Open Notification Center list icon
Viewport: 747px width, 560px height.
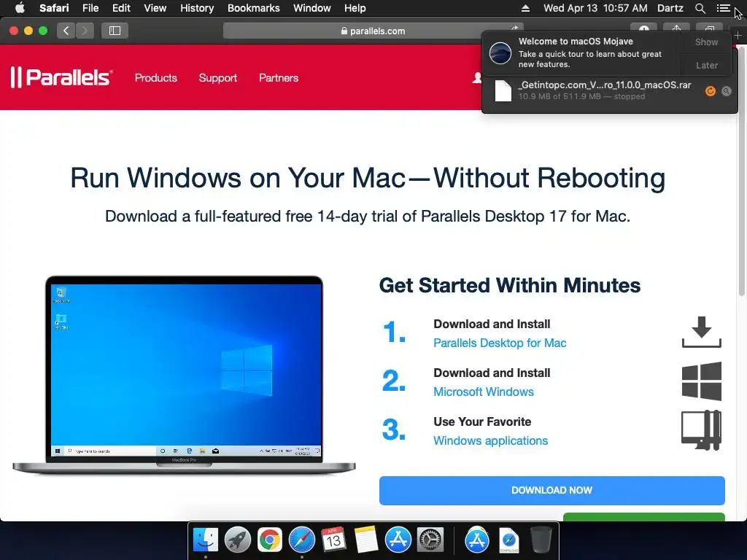point(723,8)
